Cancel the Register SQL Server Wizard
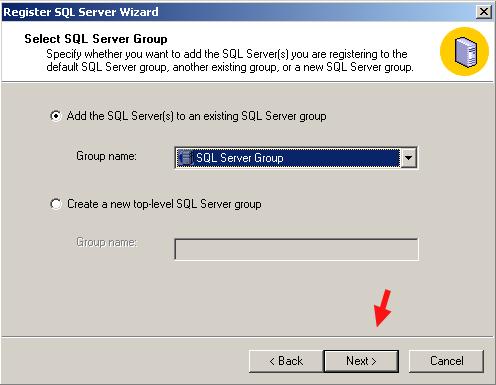The height and width of the screenshot is (385, 496). [446, 361]
